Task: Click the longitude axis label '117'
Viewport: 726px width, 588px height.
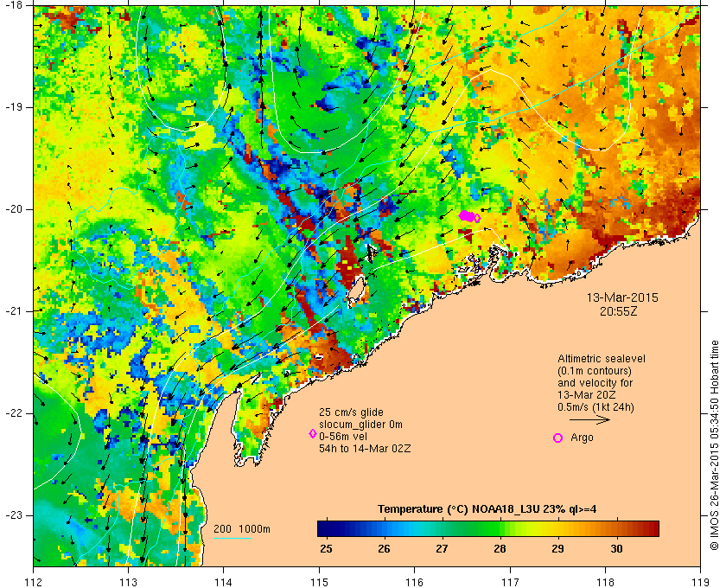Action: pos(510,582)
